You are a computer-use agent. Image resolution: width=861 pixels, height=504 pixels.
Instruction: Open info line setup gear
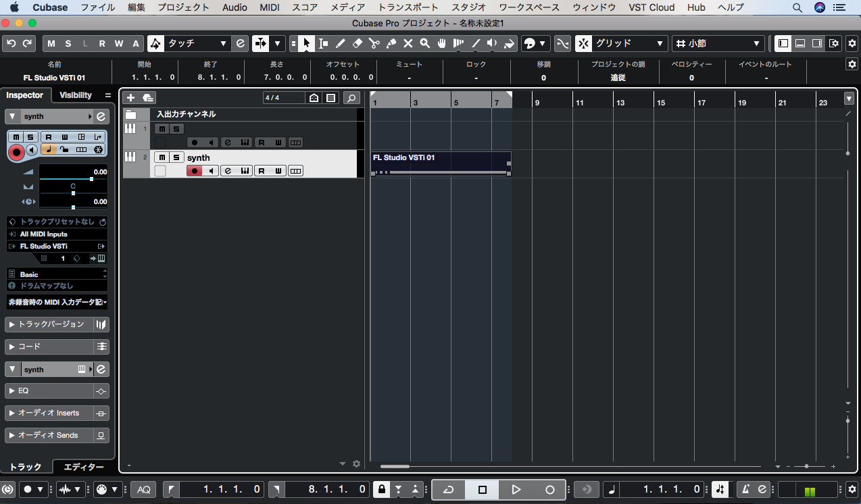pos(852,64)
